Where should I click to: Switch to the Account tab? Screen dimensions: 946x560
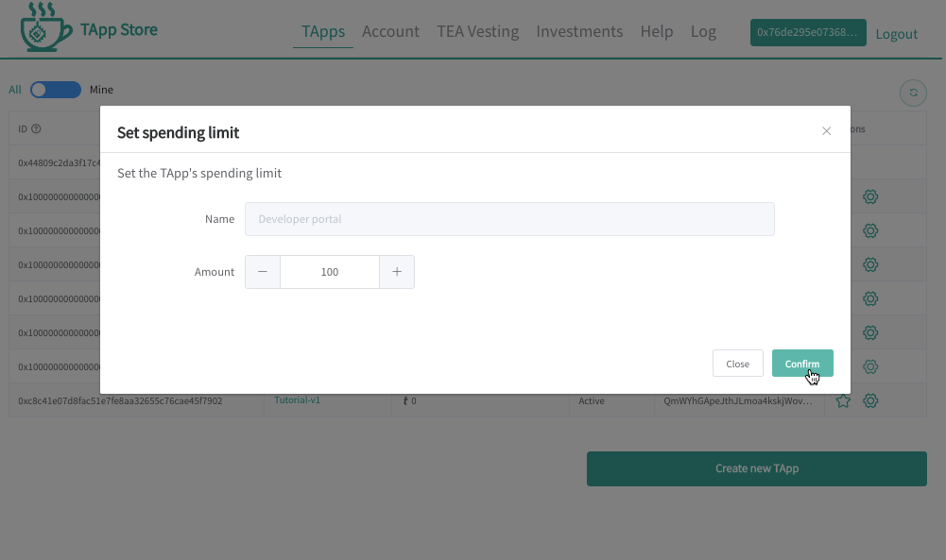coord(390,31)
